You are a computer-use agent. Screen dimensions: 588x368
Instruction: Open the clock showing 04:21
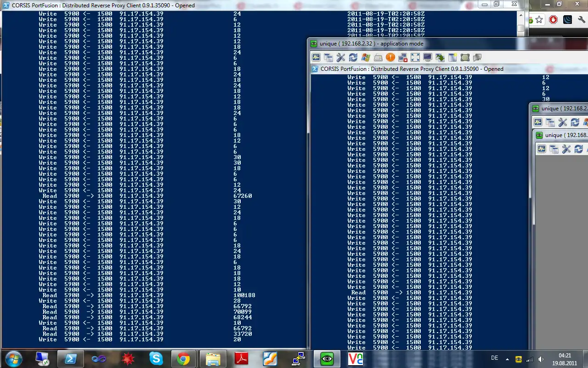pos(565,359)
